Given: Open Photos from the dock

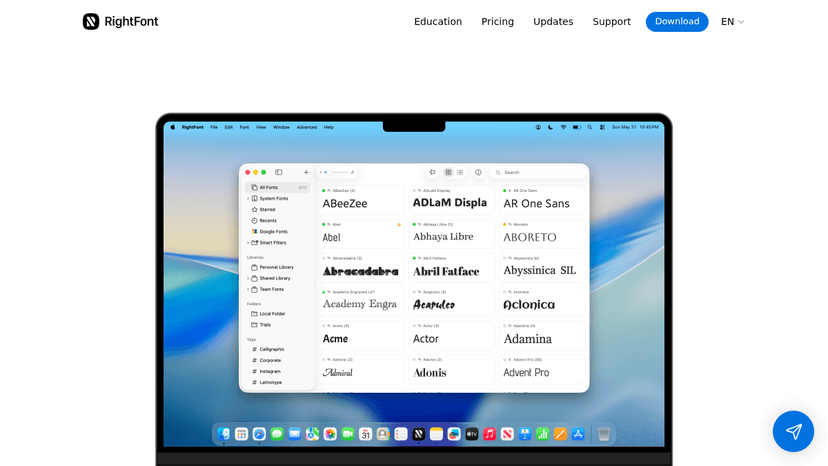Looking at the screenshot, I should tap(330, 434).
